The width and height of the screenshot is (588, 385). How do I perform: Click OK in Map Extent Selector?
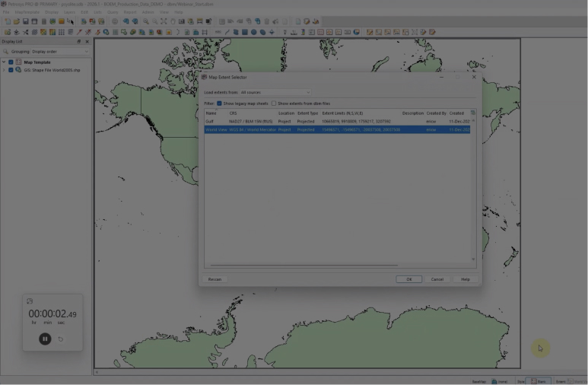[x=408, y=279]
